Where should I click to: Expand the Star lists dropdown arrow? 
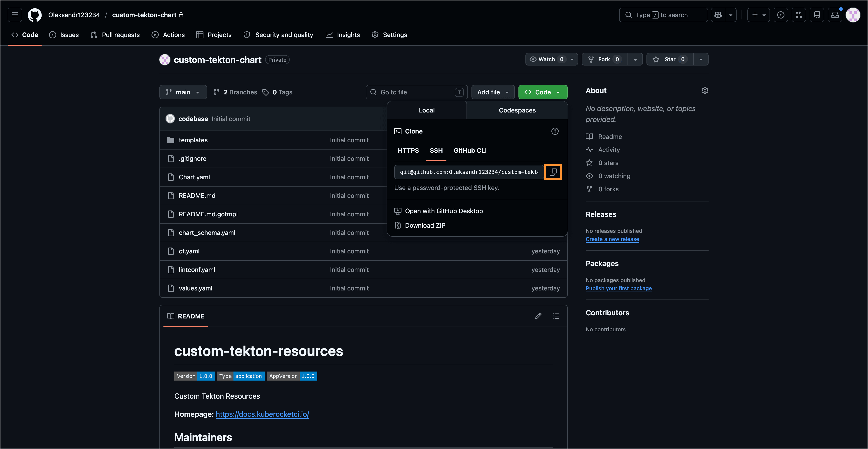tap(701, 59)
